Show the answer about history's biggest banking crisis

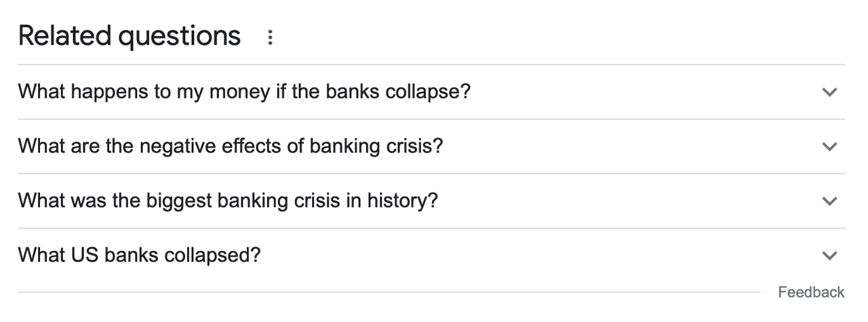click(228, 201)
